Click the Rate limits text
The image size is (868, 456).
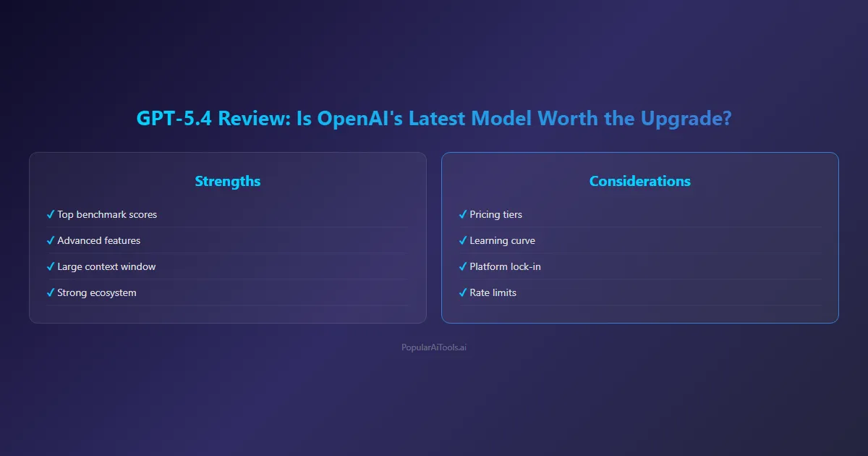[493, 292]
